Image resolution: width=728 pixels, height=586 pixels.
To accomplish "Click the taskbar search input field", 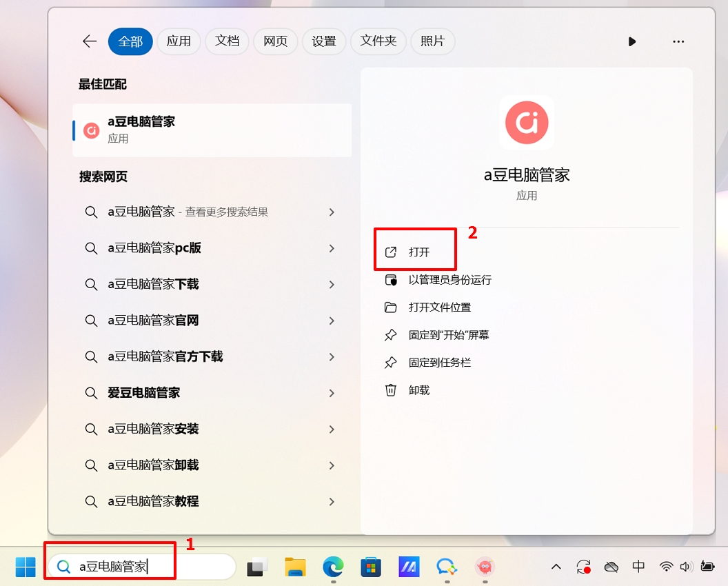I will point(142,567).
